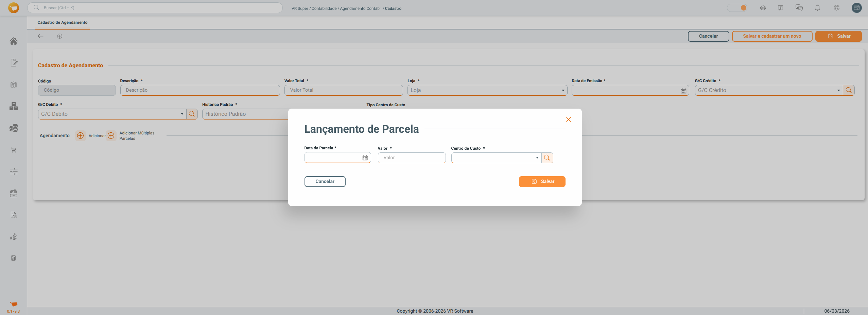This screenshot has width=868, height=315.
Task: Open the shopping cart sidebar module
Action: 14,150
